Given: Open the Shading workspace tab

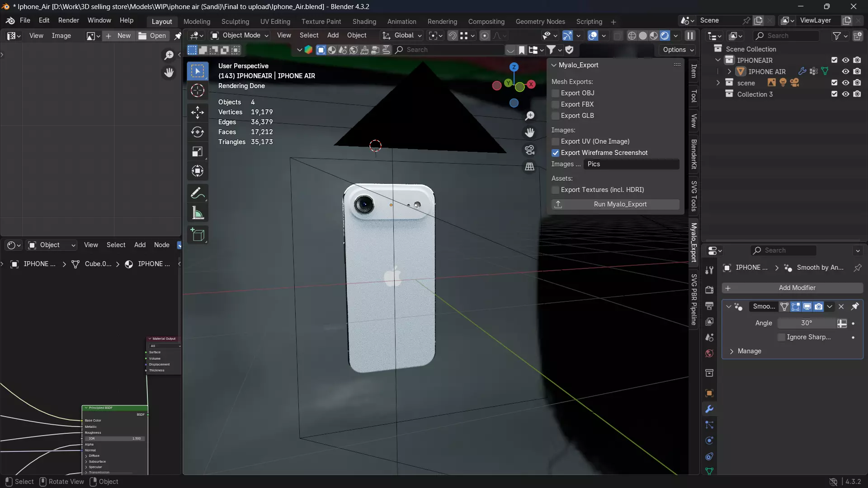Looking at the screenshot, I should [x=364, y=22].
